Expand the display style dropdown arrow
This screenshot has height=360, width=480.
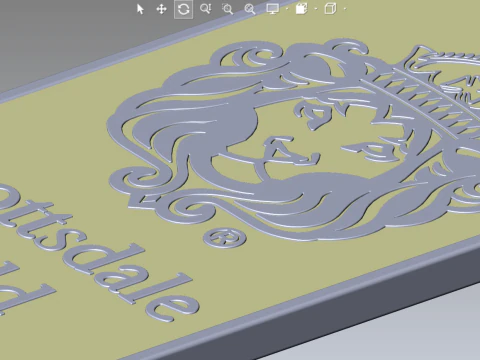pos(345,9)
